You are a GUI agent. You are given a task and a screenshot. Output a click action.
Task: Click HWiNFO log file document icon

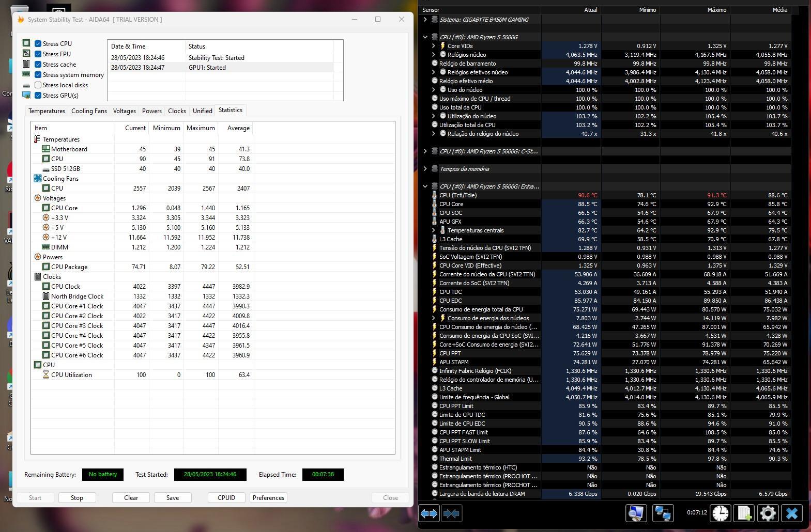click(x=744, y=513)
